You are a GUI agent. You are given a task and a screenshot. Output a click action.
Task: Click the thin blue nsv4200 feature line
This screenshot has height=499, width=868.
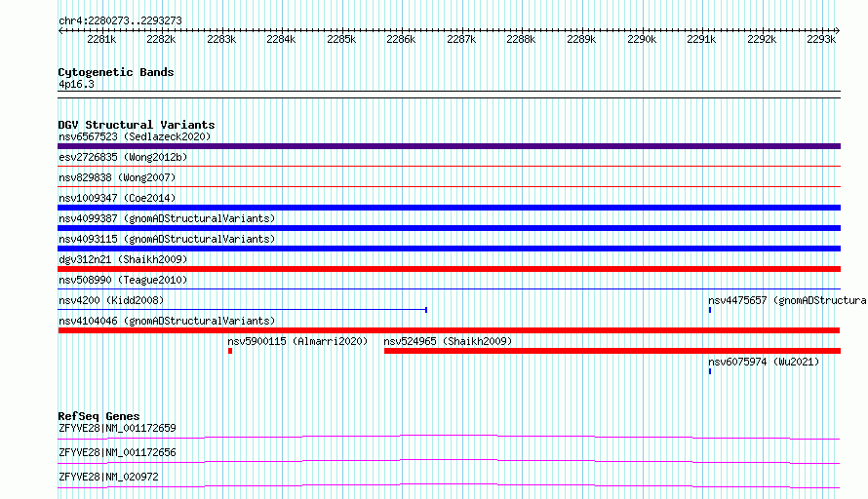point(243,310)
